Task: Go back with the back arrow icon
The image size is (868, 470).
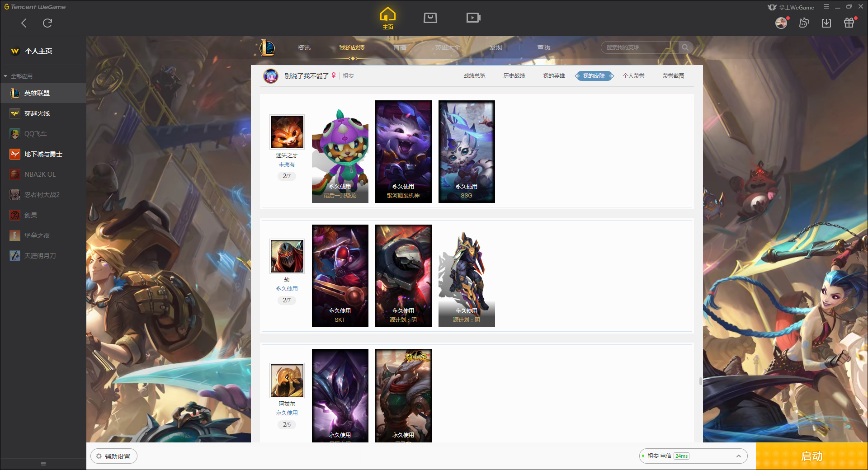Action: click(24, 23)
